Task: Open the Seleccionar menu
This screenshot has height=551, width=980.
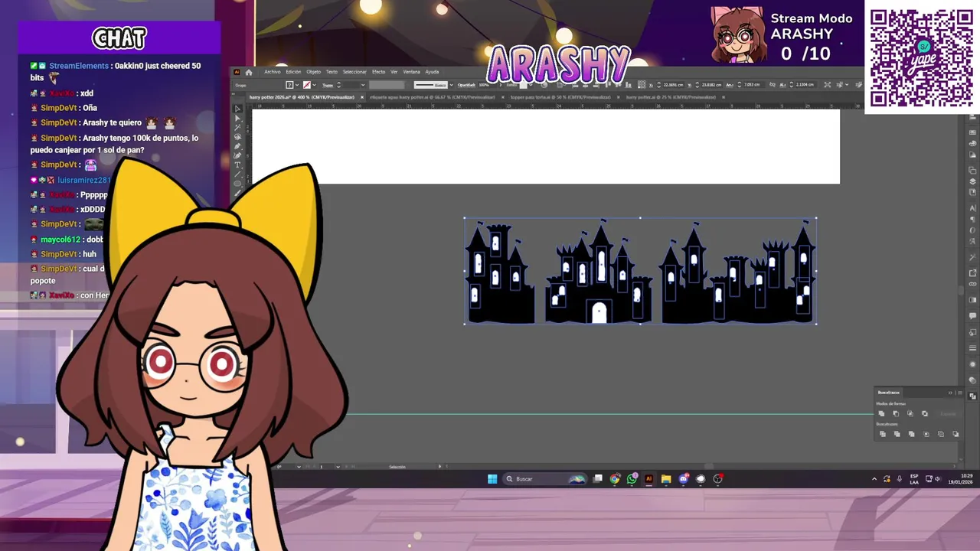Action: tap(354, 72)
